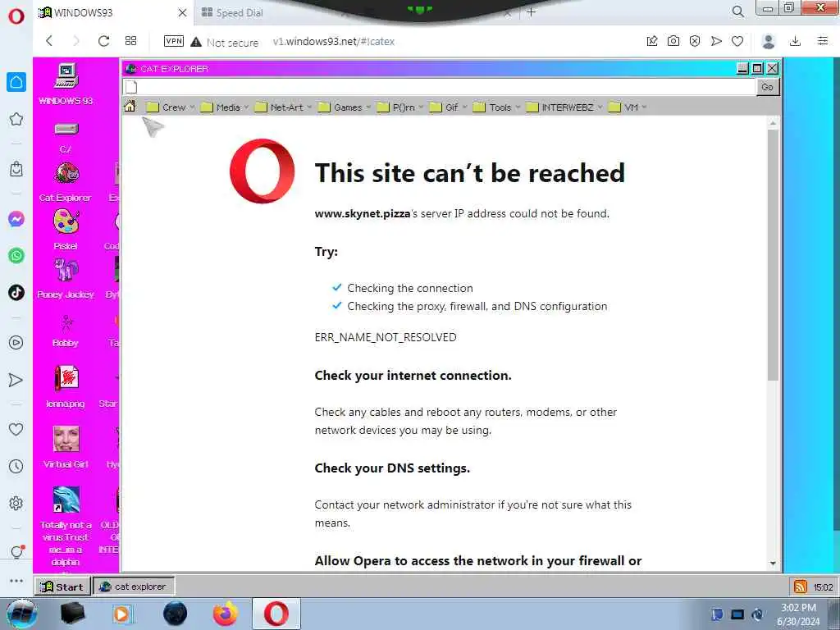
Task: Open Opera's easy setup menu icon
Action: [823, 41]
